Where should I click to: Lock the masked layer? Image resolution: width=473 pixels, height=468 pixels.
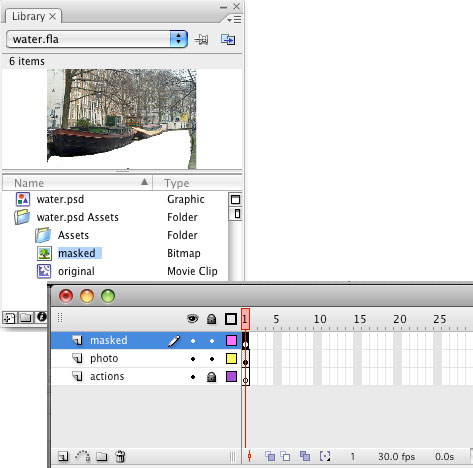point(212,341)
